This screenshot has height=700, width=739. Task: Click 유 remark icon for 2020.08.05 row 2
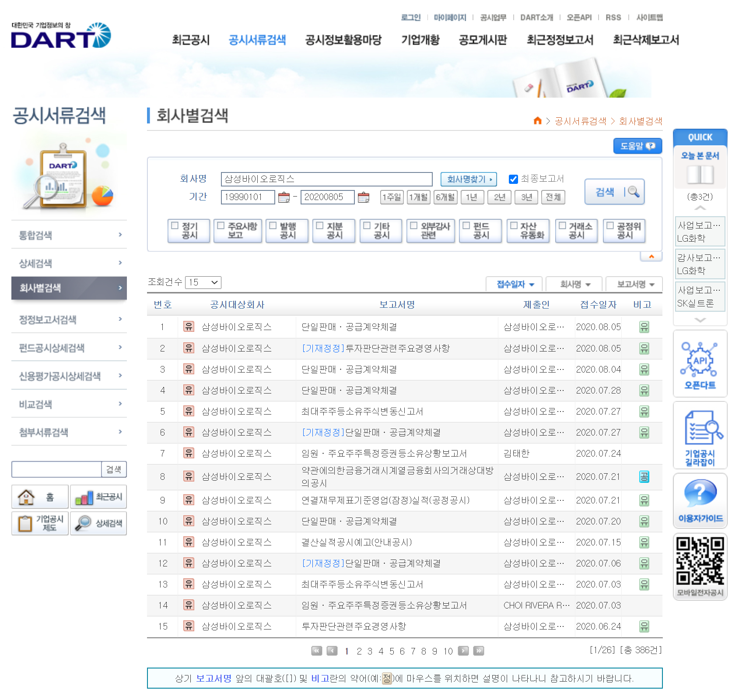(644, 348)
